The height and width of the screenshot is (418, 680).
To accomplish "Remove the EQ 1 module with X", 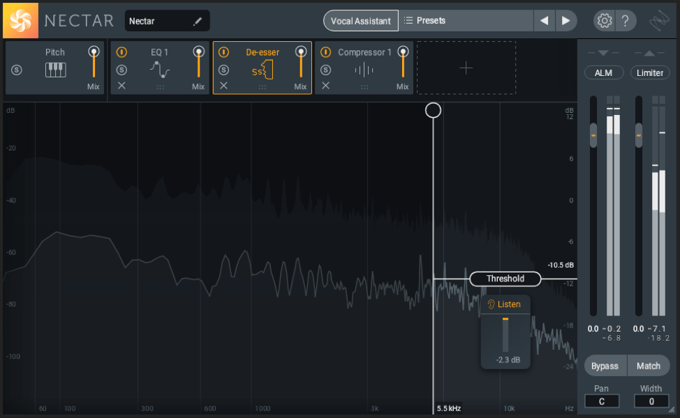I will [x=121, y=86].
